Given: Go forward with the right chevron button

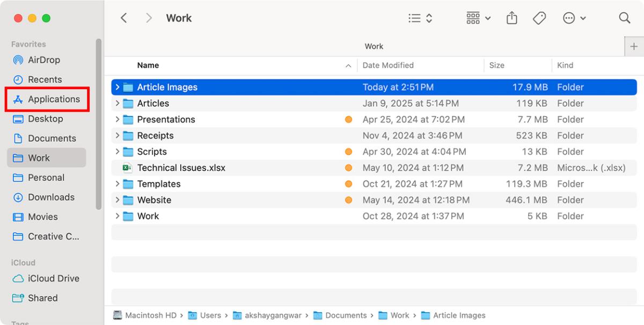Looking at the screenshot, I should 149,18.
